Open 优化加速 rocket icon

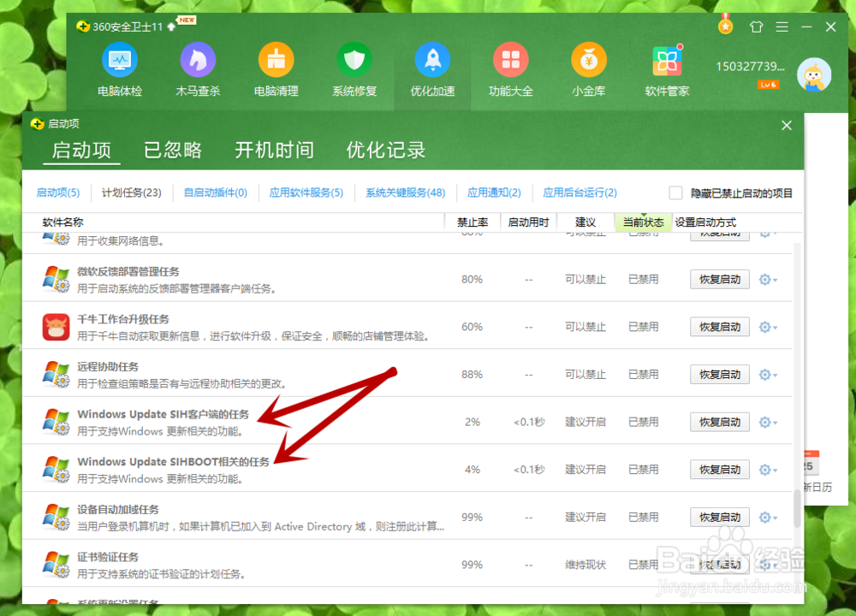[432, 60]
